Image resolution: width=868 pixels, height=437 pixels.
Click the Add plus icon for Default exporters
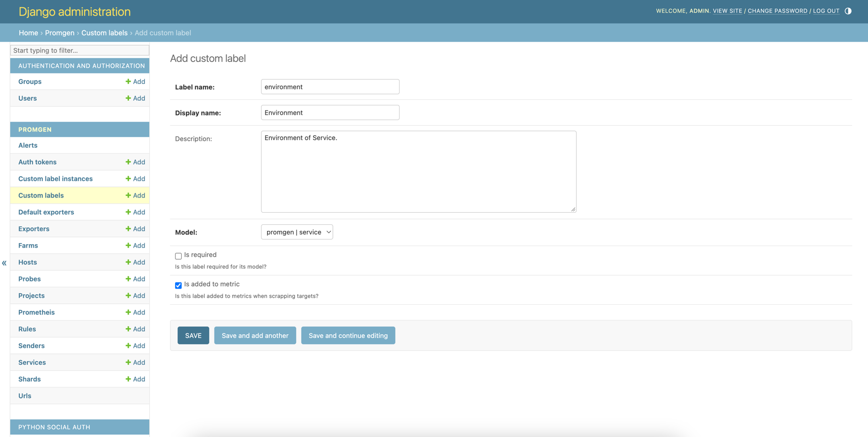click(128, 212)
